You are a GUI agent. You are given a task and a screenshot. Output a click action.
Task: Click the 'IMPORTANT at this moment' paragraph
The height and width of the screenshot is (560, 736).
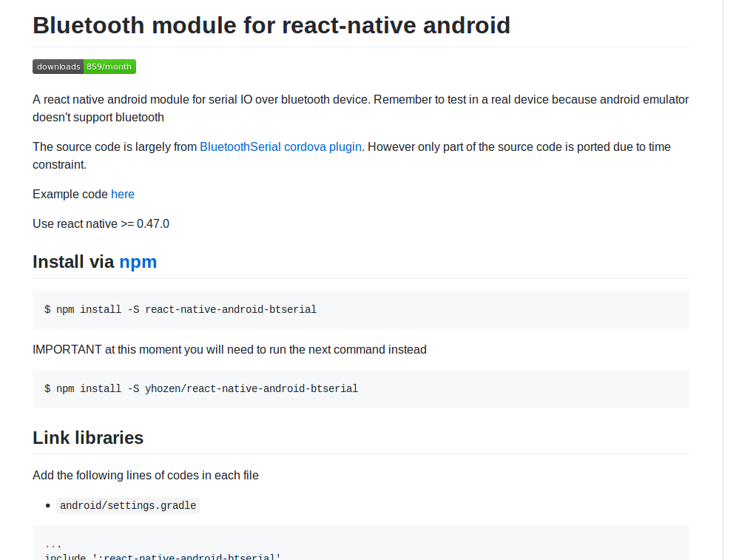(x=229, y=350)
